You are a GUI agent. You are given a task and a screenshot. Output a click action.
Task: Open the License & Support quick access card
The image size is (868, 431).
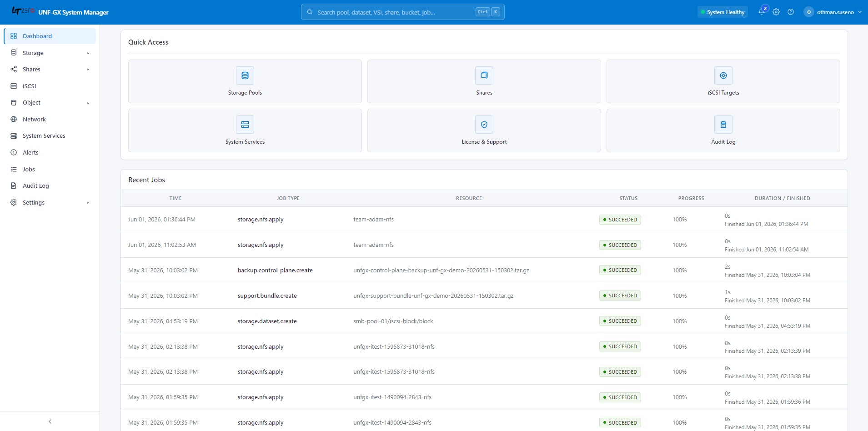(484, 130)
